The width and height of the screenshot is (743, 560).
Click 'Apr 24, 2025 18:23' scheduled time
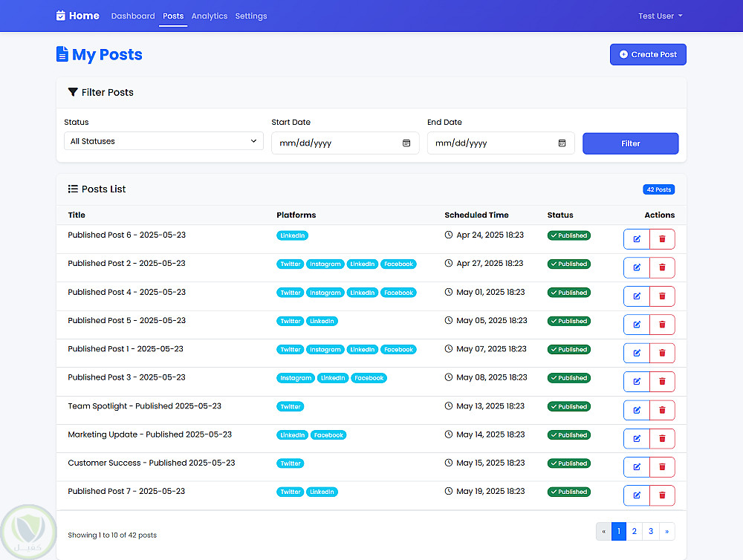490,235
